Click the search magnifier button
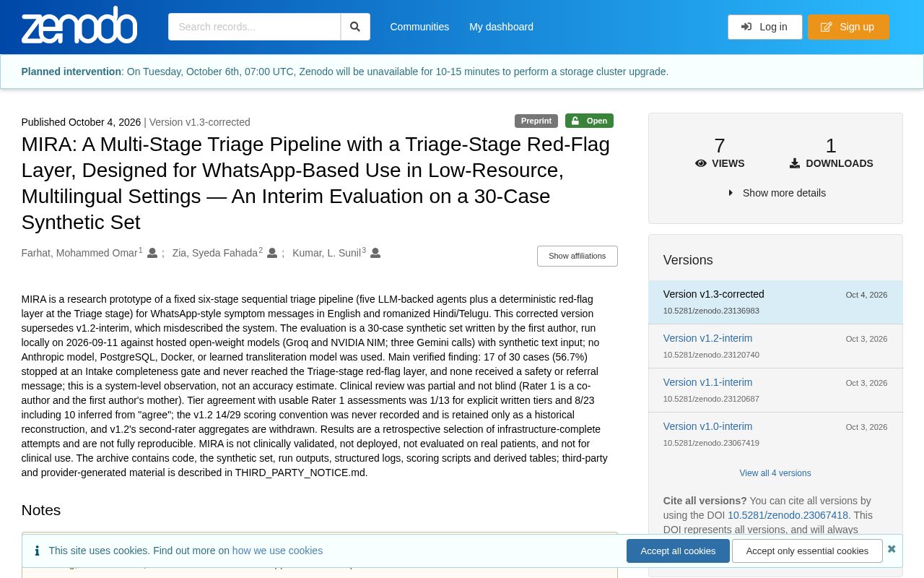This screenshot has width=924, height=578. coord(355,27)
